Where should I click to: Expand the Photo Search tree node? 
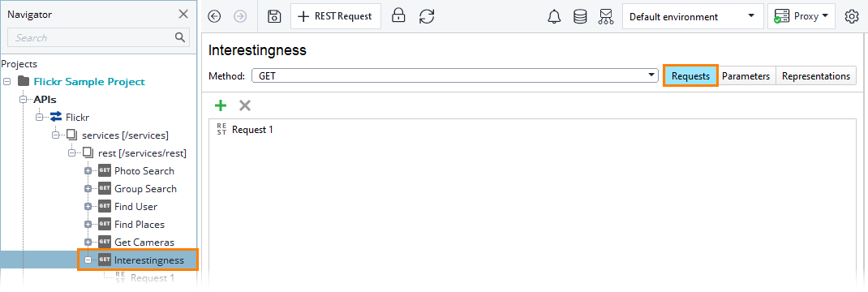[x=88, y=171]
